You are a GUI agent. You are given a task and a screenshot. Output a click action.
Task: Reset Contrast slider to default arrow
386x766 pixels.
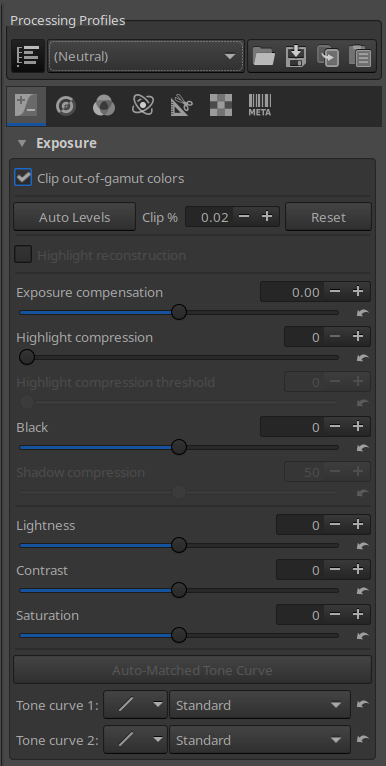[363, 591]
